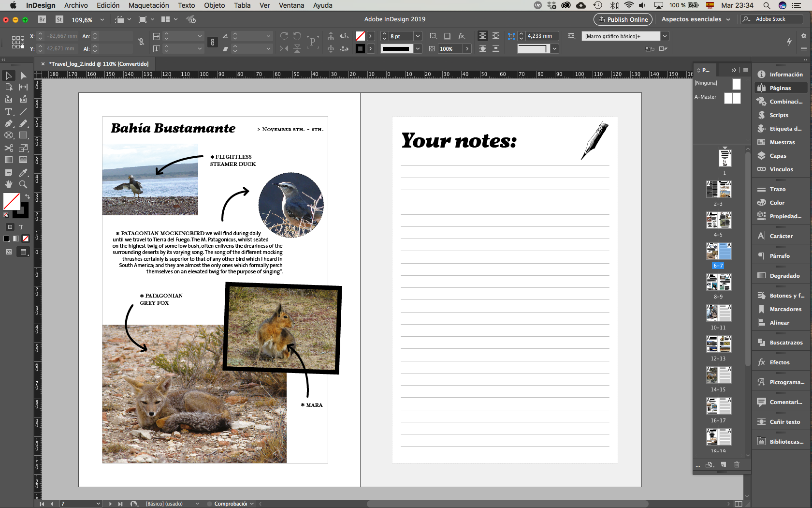
Task: Select the Line tool
Action: click(x=23, y=112)
